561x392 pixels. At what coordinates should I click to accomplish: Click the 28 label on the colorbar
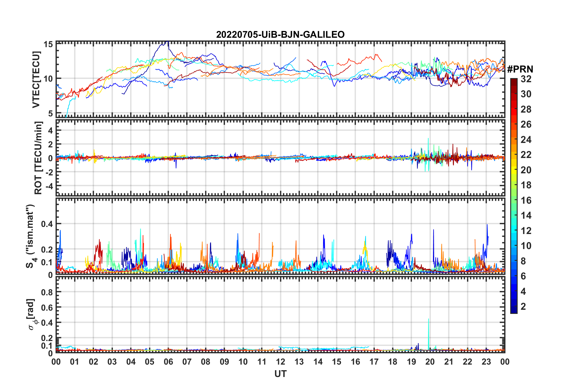(x=526, y=109)
